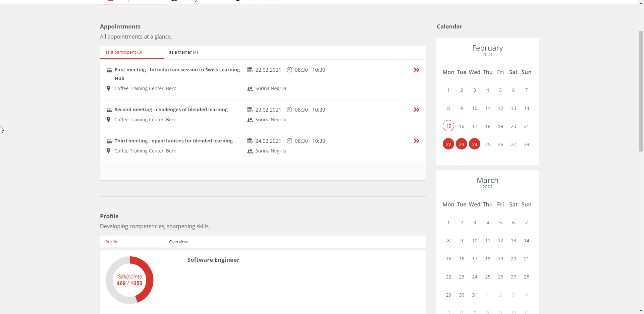This screenshot has height=314, width=644.
Task: Open first meeting details via red double-arrow
Action: point(416,70)
